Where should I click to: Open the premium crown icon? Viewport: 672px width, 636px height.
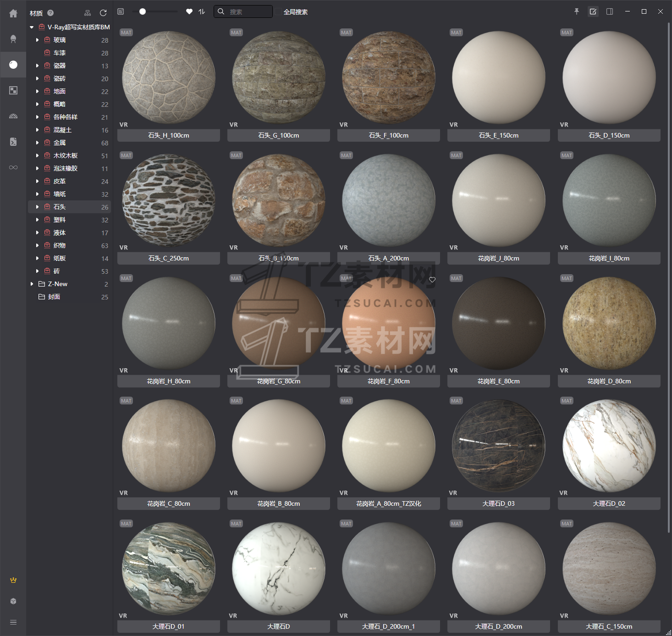click(x=13, y=580)
